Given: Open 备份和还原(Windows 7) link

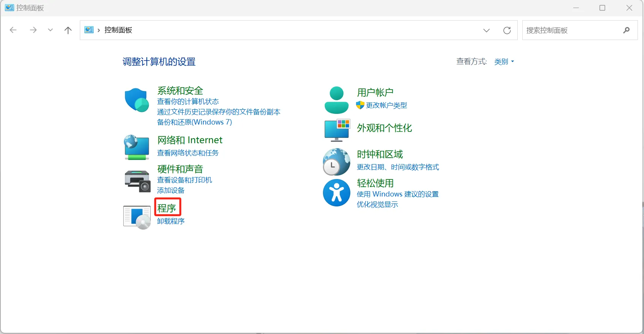Looking at the screenshot, I should click(194, 122).
